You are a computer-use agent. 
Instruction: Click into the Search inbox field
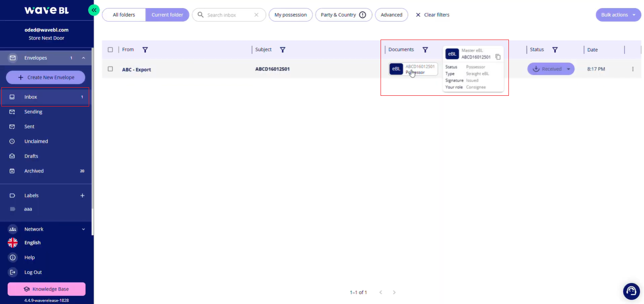pos(228,15)
